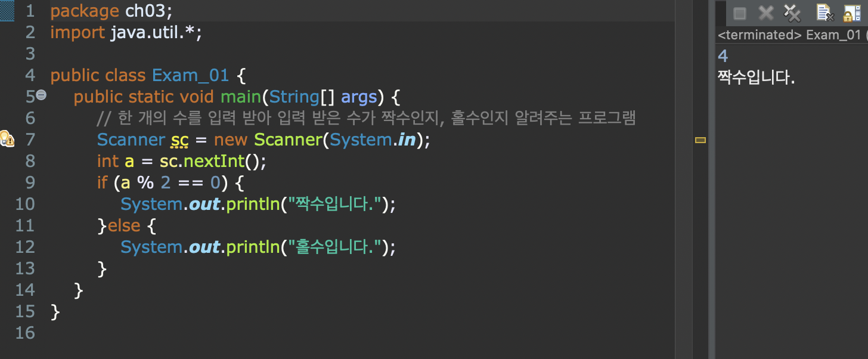Click line number 8 in the gutter

pyautogui.click(x=30, y=161)
